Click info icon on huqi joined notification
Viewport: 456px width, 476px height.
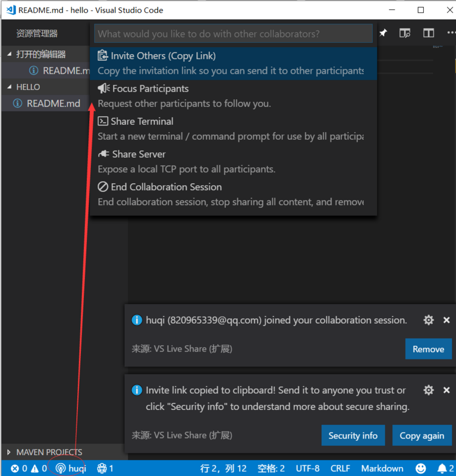pos(137,320)
